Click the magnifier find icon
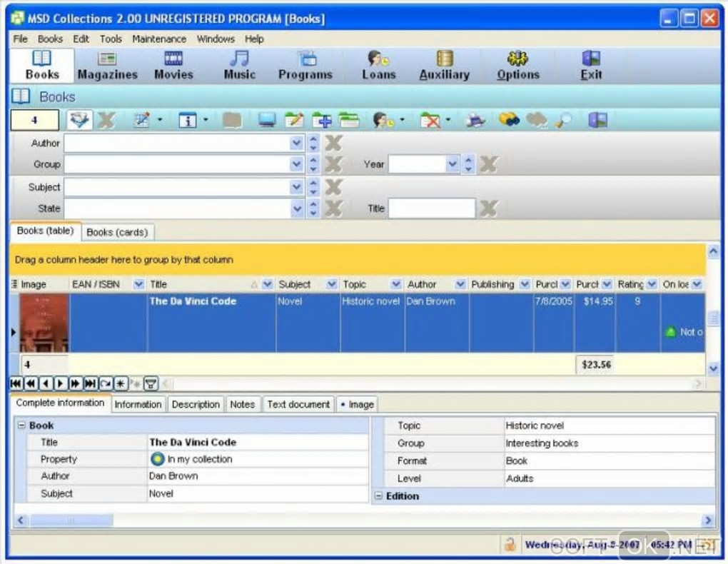Viewport: 728px width, 564px height. tap(563, 121)
